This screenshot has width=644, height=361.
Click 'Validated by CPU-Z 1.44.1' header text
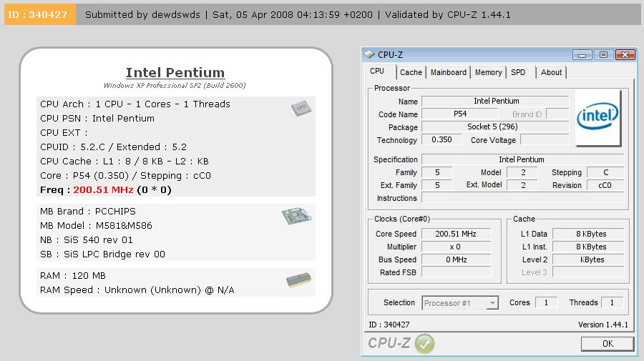[x=448, y=15]
